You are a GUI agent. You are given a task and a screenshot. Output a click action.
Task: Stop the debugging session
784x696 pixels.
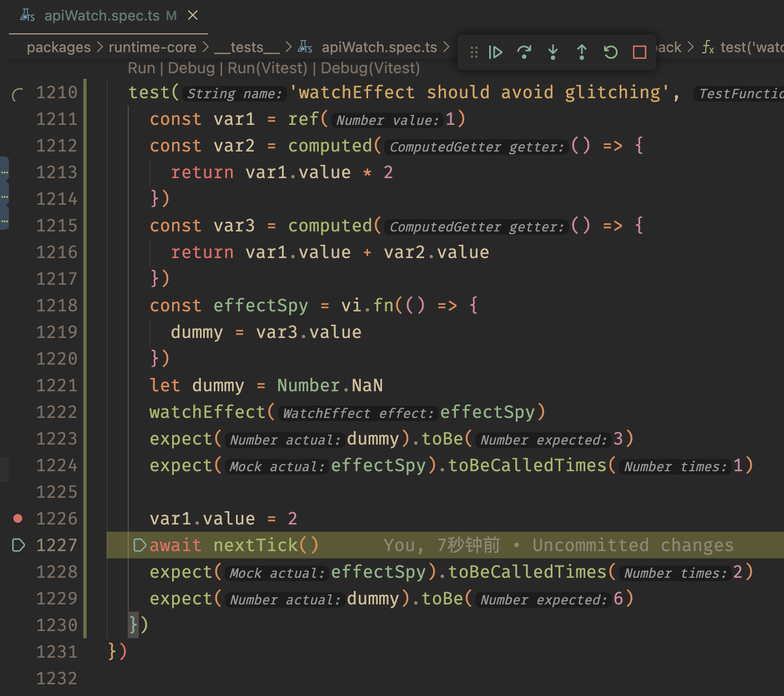click(640, 52)
